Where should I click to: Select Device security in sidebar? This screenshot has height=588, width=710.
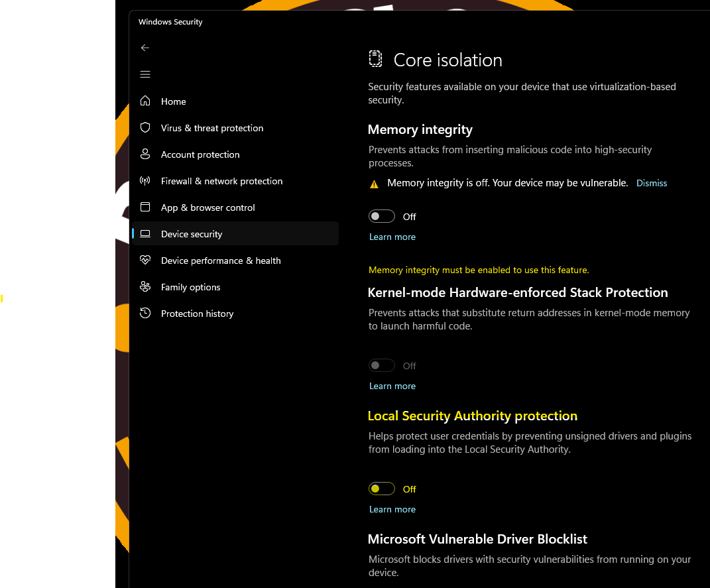pos(235,233)
